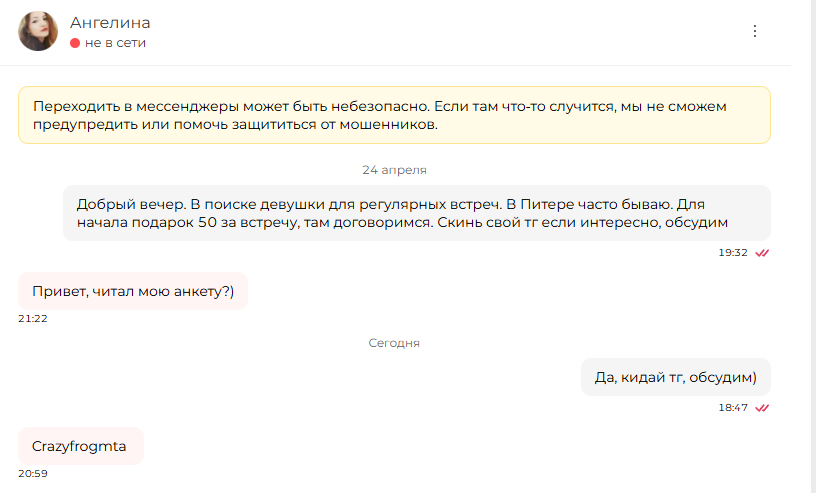
Task: Click the warning text about мошенников
Action: (380, 115)
